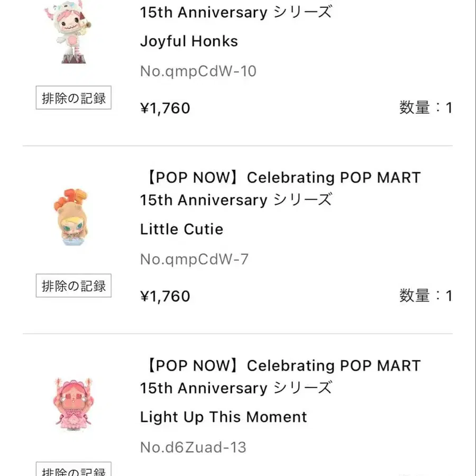Select item number No.d6Zuad-13
Screen dimensions: 476x476
[x=193, y=447]
